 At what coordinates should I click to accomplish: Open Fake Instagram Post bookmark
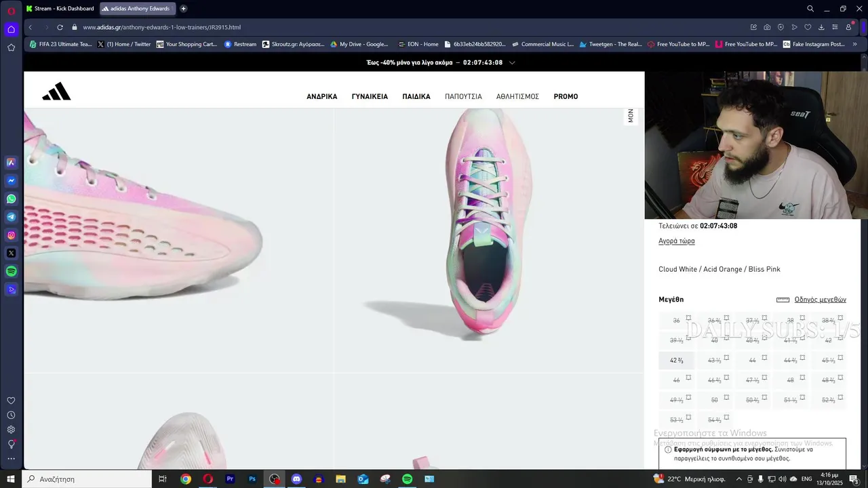click(x=814, y=44)
